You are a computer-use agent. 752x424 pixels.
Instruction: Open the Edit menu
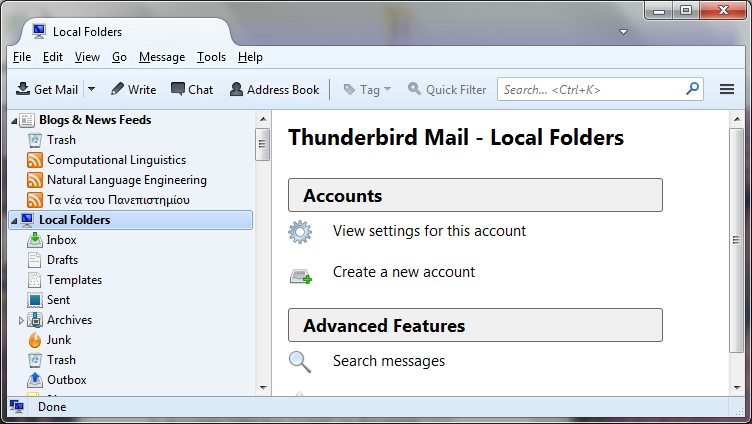point(53,57)
